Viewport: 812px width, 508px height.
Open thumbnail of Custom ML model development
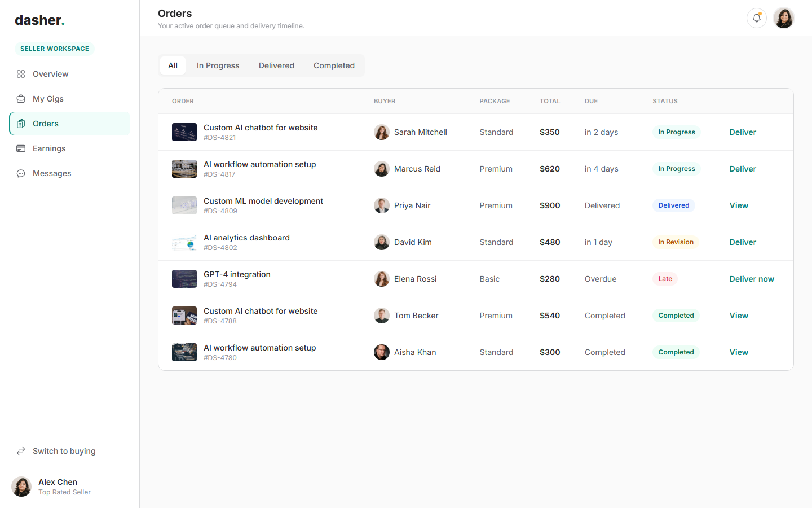tap(184, 205)
